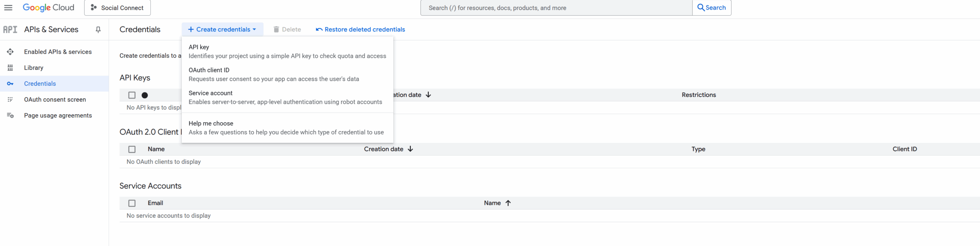Viewport: 980px width, 246px height.
Task: Click the API logo icon
Action: click(10, 30)
